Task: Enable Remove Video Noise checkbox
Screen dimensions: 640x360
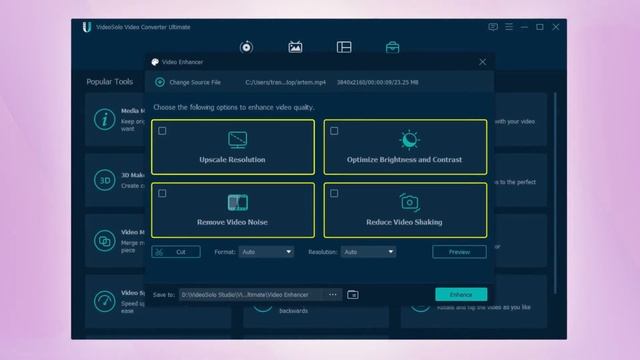Action: click(162, 193)
